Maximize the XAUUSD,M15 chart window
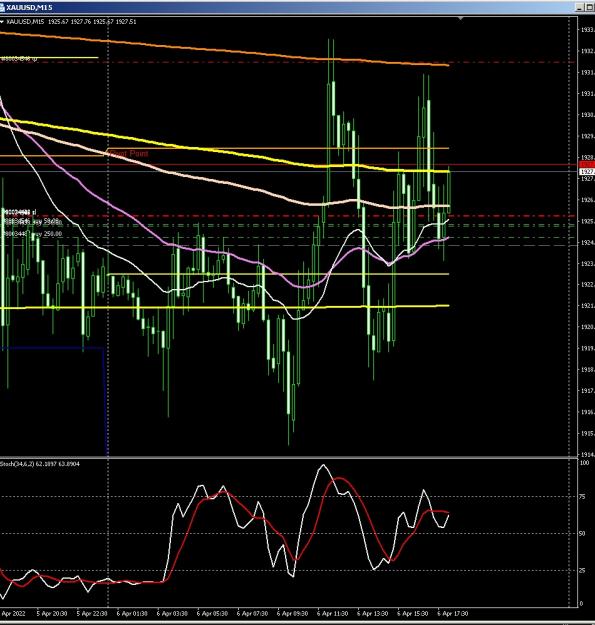Screen dimensions: 595x625 tap(589, 7)
